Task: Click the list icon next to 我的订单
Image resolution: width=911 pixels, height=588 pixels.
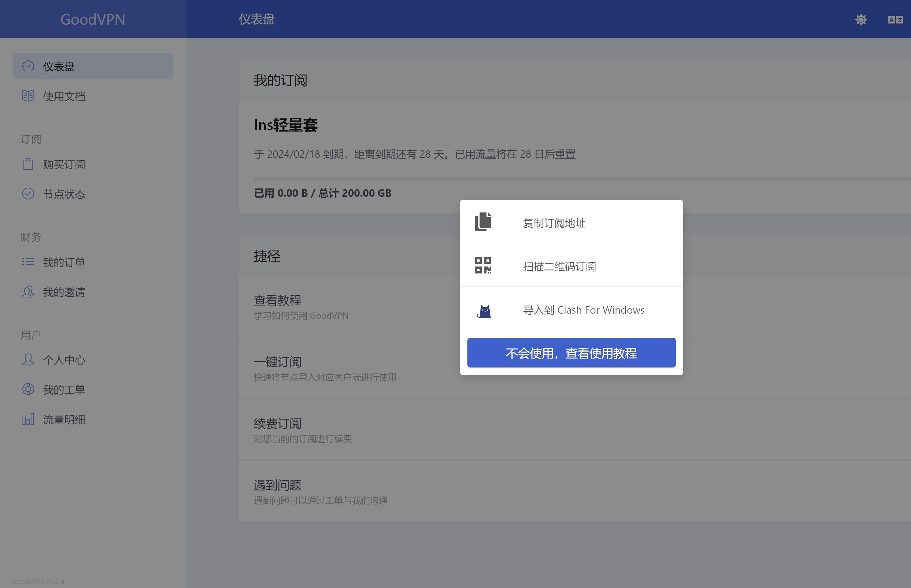Action: click(28, 262)
